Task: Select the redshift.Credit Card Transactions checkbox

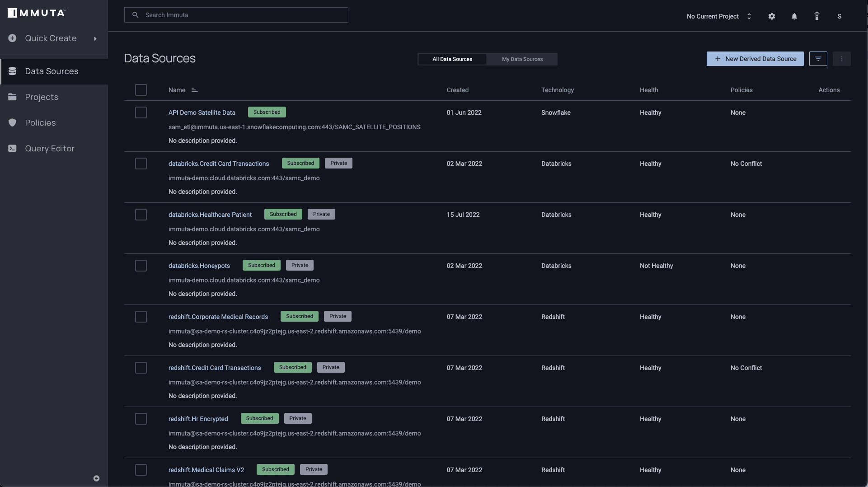Action: coord(141,368)
